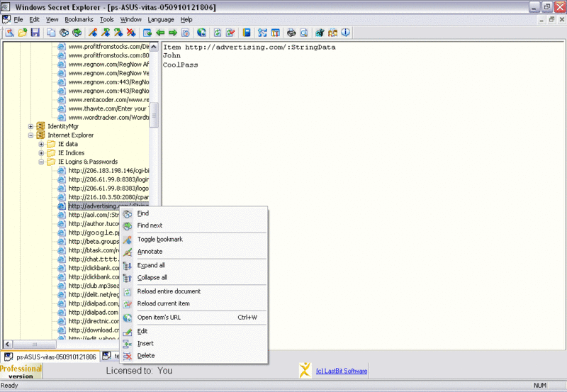567x392 pixels.
Task: Choose Toggle bookmark from context menu
Action: click(x=159, y=239)
